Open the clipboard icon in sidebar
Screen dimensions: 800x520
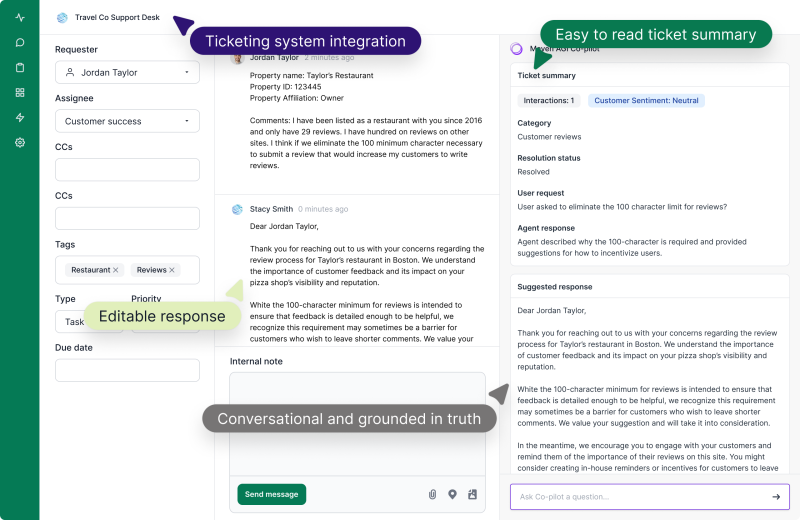point(20,67)
